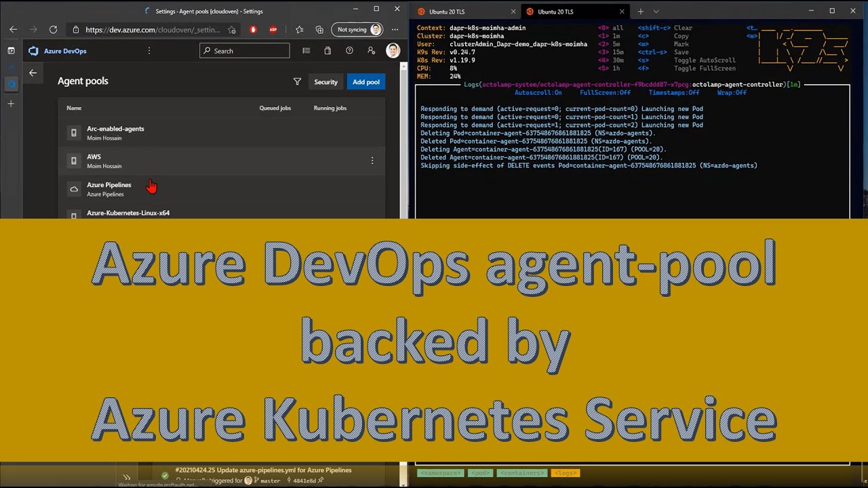This screenshot has width=868, height=488.
Task: Go back using the browser back arrow
Action: coord(13,30)
